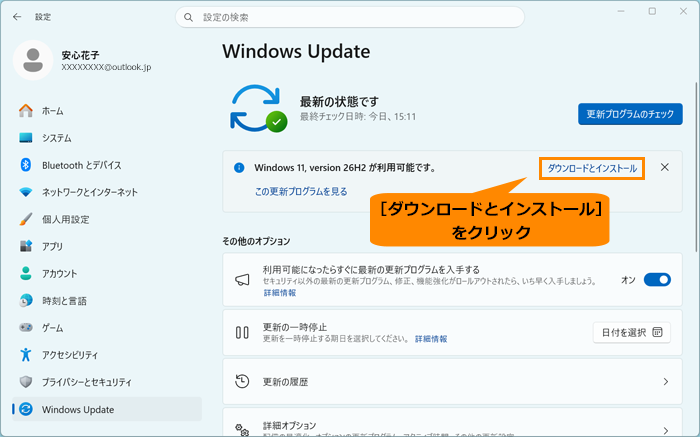The image size is (700, 437).
Task: Focus the 設定の検索 search field
Action: pyautogui.click(x=350, y=17)
